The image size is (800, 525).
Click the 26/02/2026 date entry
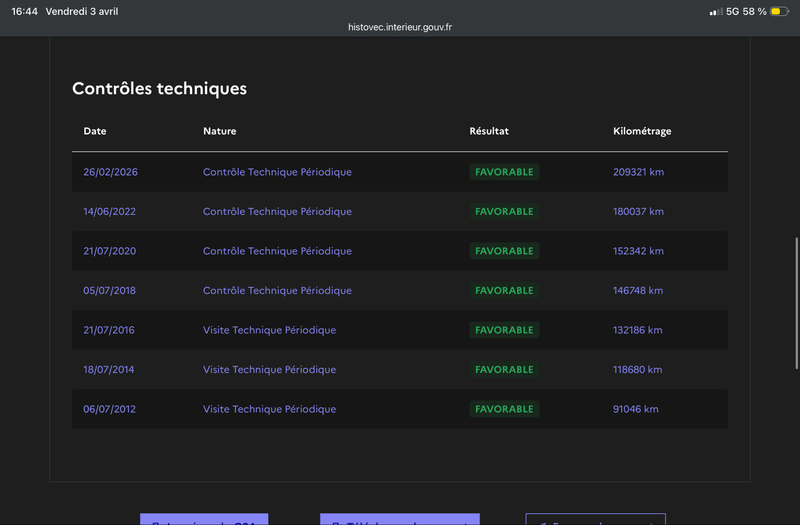(110, 172)
